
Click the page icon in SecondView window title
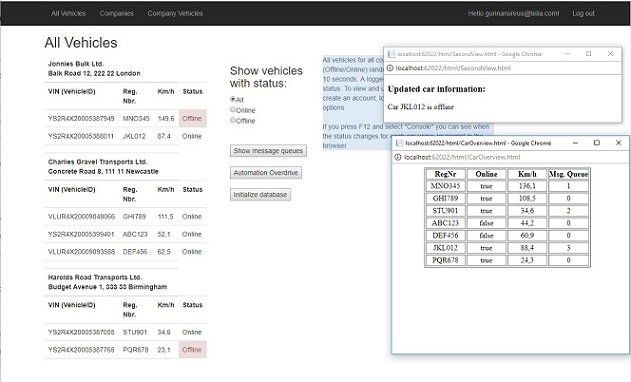(x=391, y=54)
